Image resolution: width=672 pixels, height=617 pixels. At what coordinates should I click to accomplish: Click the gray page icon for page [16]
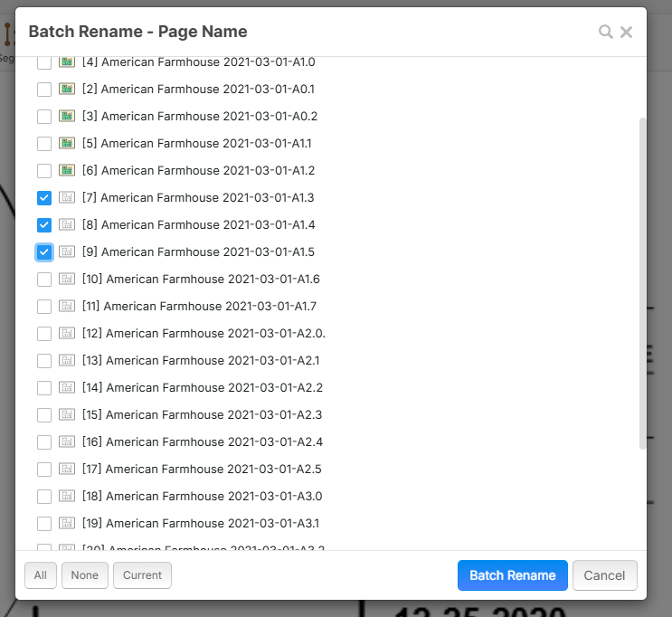(66, 441)
